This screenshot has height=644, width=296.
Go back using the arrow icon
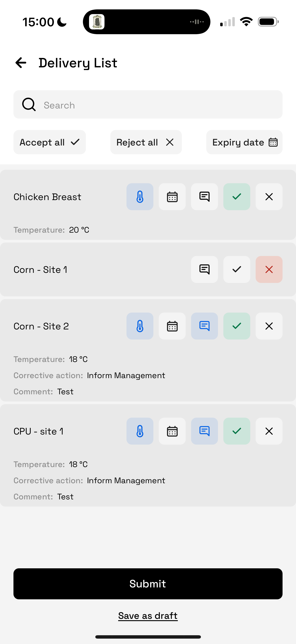tap(21, 63)
